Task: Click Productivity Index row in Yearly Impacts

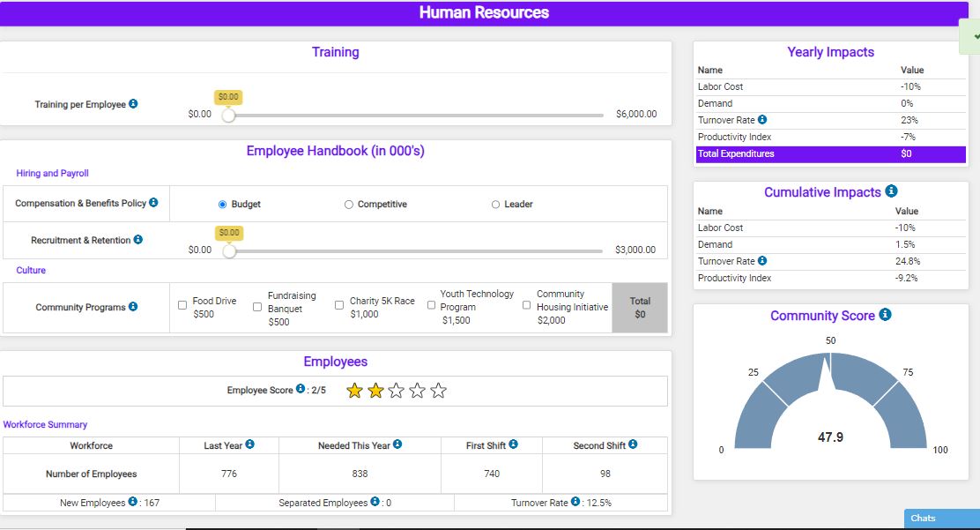Action: pyautogui.click(x=831, y=137)
